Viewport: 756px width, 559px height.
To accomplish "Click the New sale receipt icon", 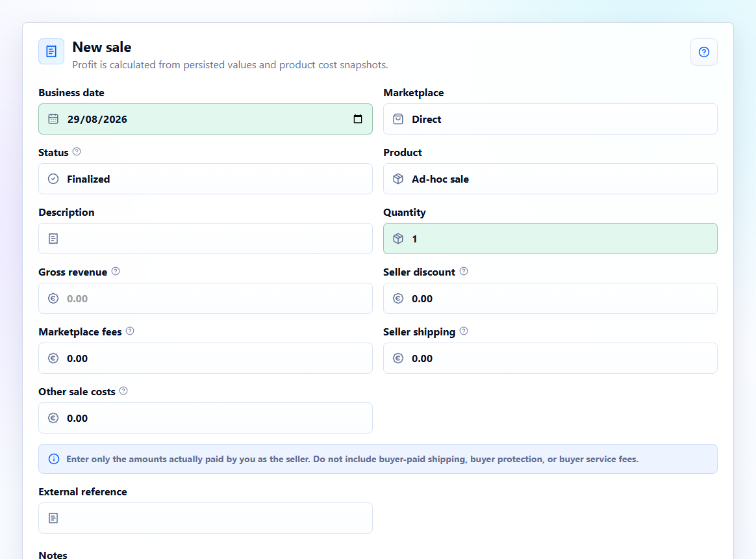I will (51, 51).
